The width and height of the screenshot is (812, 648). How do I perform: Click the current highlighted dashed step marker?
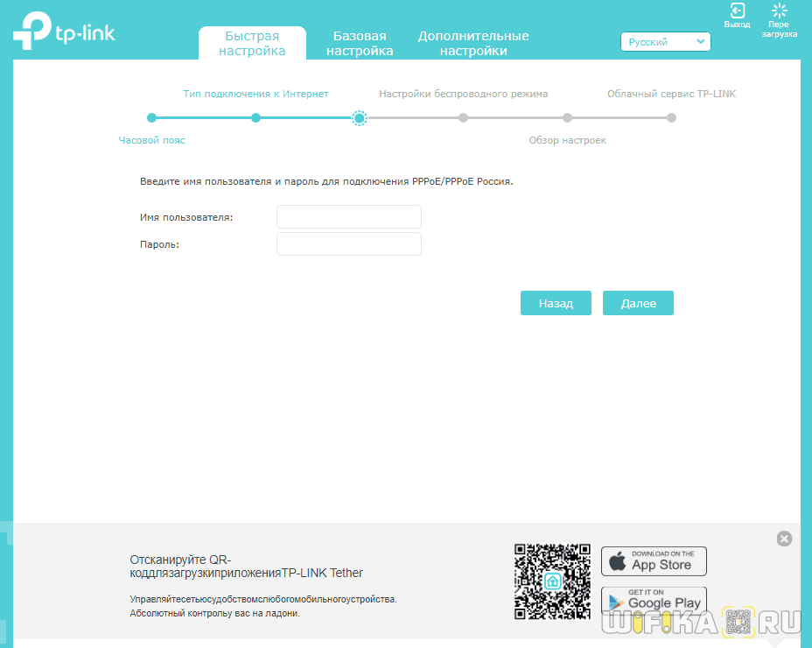(x=360, y=117)
